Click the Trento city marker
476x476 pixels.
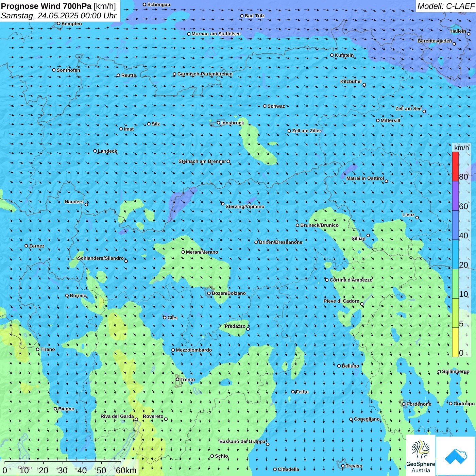tap(177, 379)
